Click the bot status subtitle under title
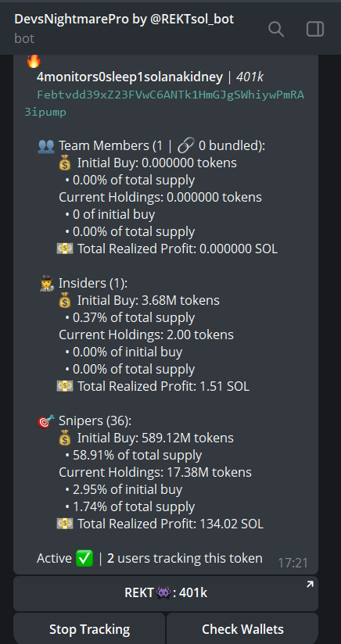Image resolution: width=341 pixels, height=644 pixels. (24, 38)
